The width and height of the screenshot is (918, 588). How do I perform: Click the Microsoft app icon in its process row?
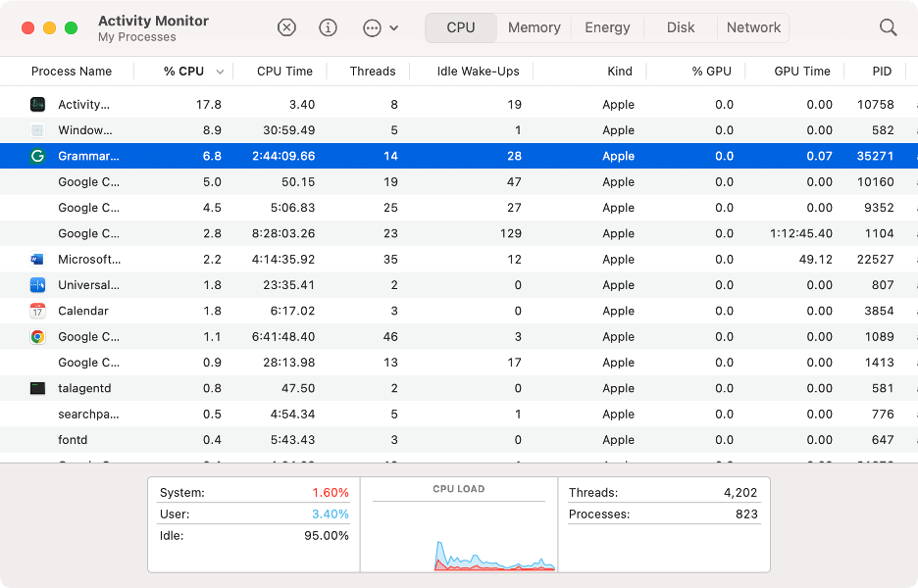click(37, 259)
